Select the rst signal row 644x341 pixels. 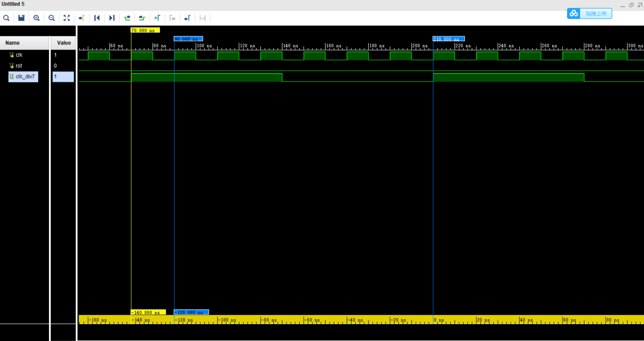coord(19,66)
